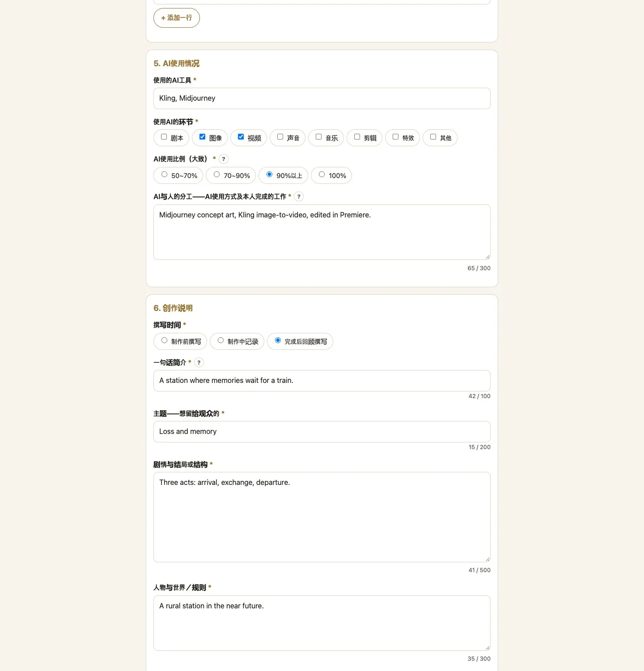Pick the 100% AI usage option

point(322,174)
